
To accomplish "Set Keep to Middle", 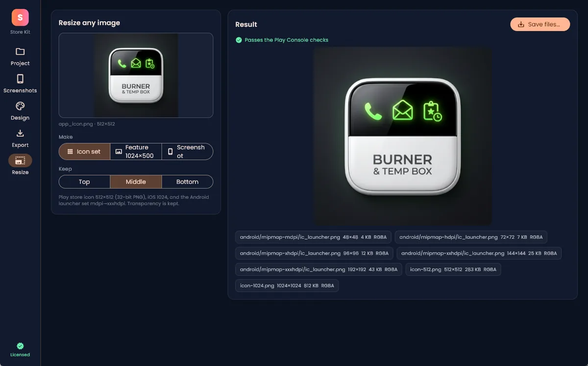I will coord(136,182).
